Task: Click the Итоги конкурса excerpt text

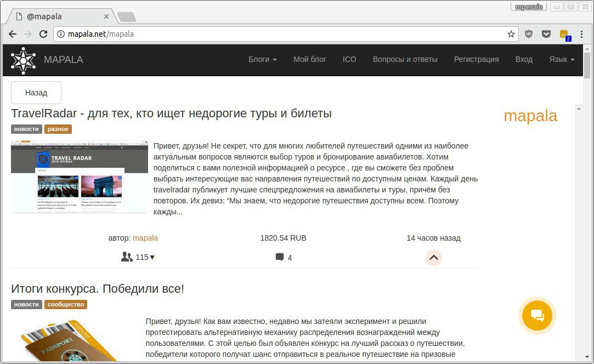Action: (306, 338)
